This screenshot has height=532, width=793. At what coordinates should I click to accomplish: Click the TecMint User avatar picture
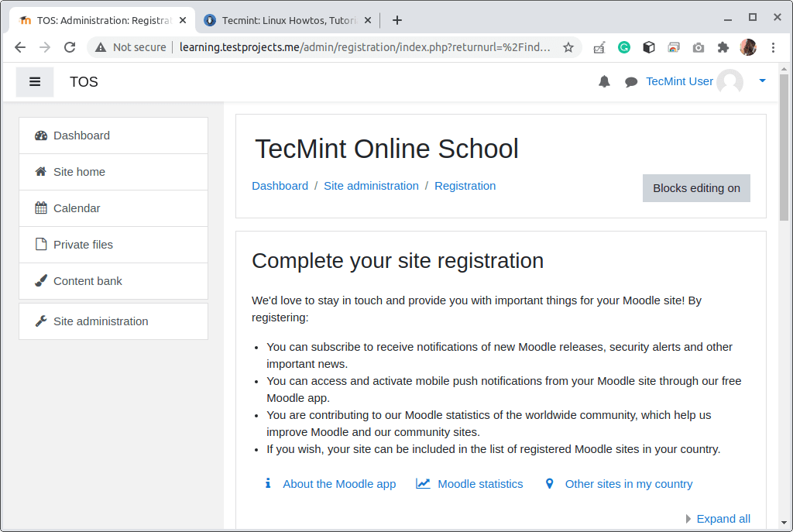pyautogui.click(x=729, y=81)
